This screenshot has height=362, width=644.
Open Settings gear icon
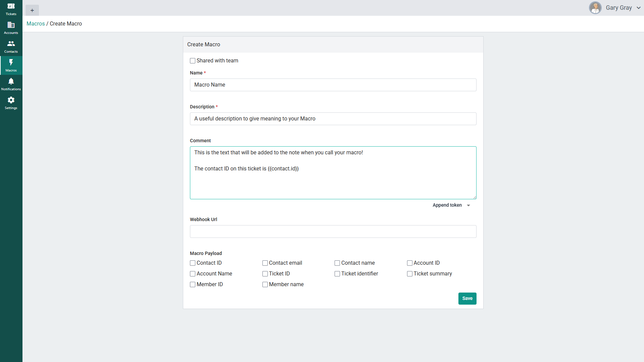[x=11, y=100]
